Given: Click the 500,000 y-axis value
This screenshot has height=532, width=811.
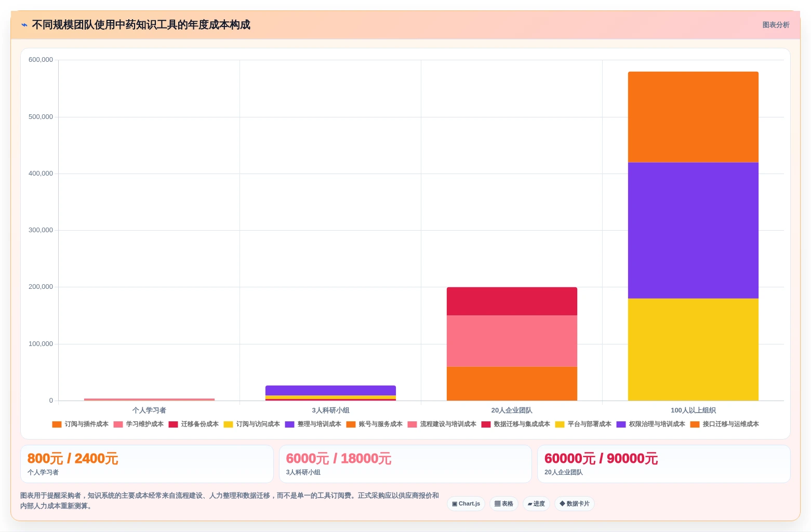Looking at the screenshot, I should tap(41, 117).
